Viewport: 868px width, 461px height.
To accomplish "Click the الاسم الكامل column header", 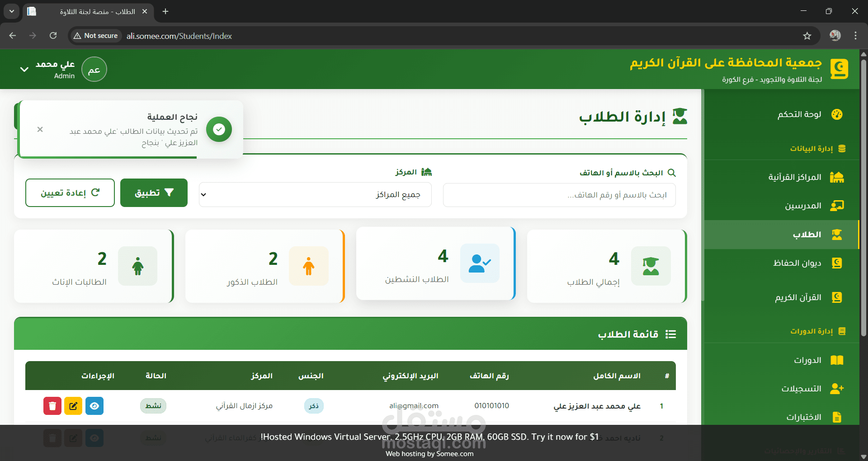I will tap(617, 376).
